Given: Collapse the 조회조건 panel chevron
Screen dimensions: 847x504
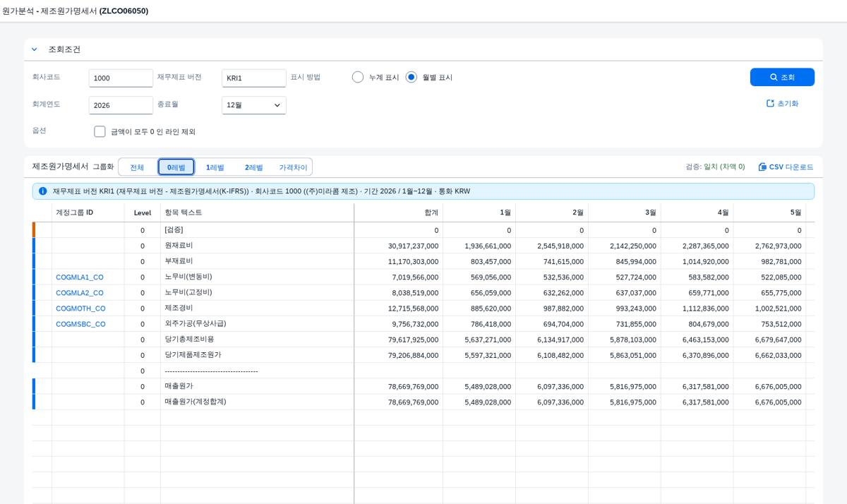Looking at the screenshot, I should pyautogui.click(x=34, y=49).
